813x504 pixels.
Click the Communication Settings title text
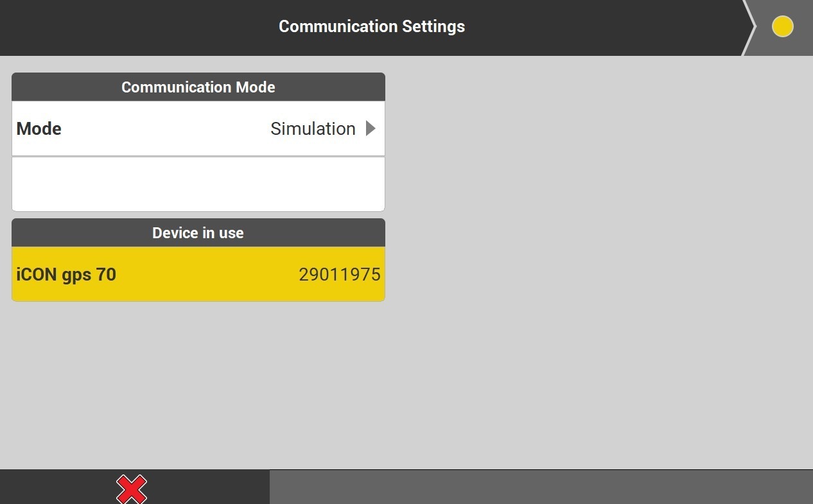(371, 27)
